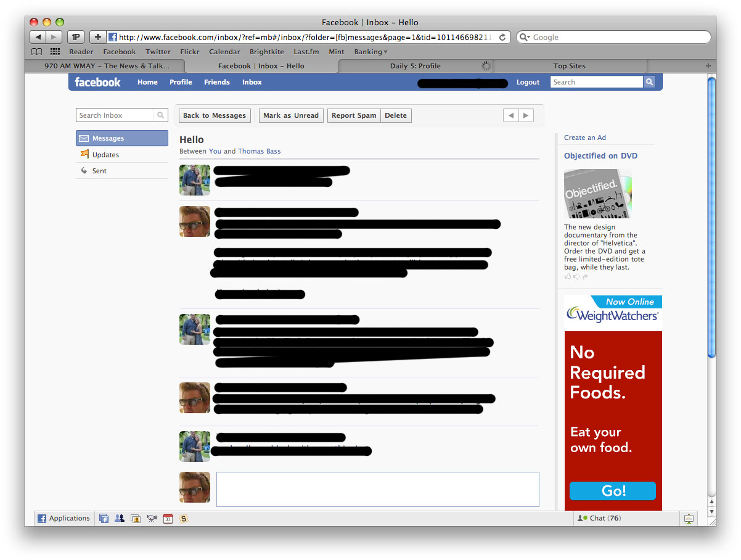Select Updates in inbox sidebar

122,155
